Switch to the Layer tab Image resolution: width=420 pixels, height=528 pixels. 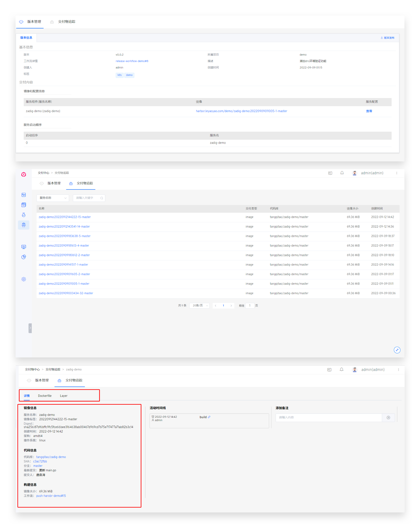coord(64,396)
